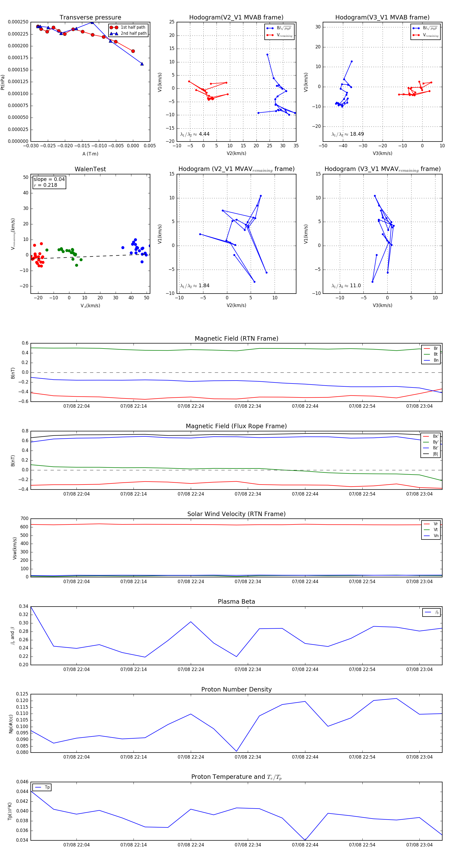Select the Bz' legend entry
This screenshot has width=473, height=868.
pos(431,448)
